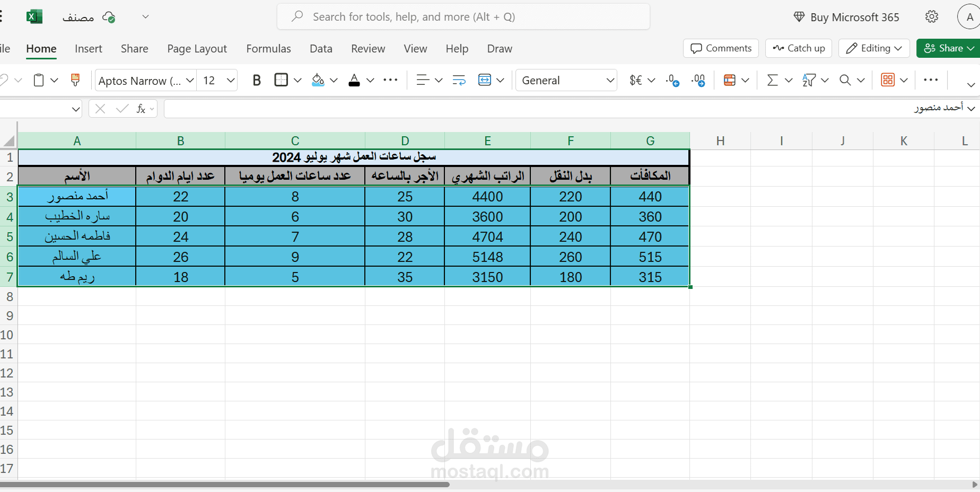The width and height of the screenshot is (980, 492).
Task: Apply the Font Color letter A
Action: click(x=354, y=80)
